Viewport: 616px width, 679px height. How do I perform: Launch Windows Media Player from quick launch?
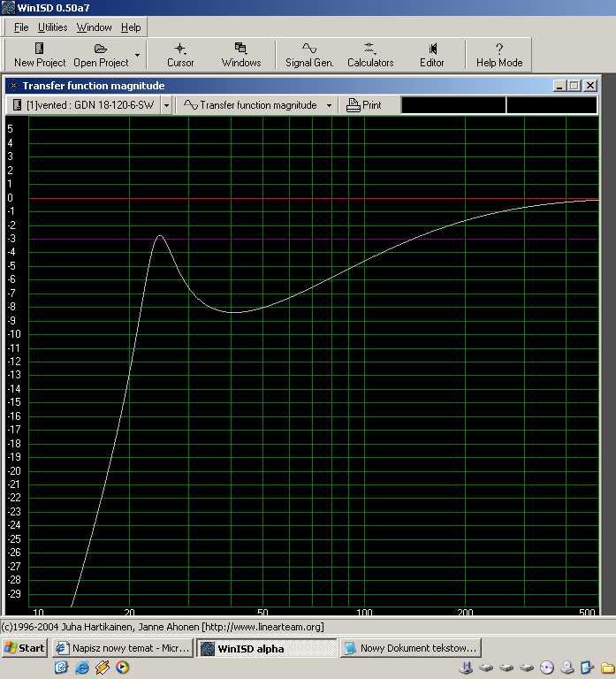tap(122, 668)
